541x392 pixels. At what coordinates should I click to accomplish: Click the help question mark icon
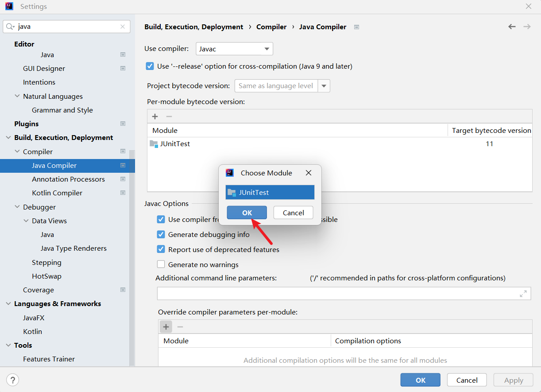(13, 380)
